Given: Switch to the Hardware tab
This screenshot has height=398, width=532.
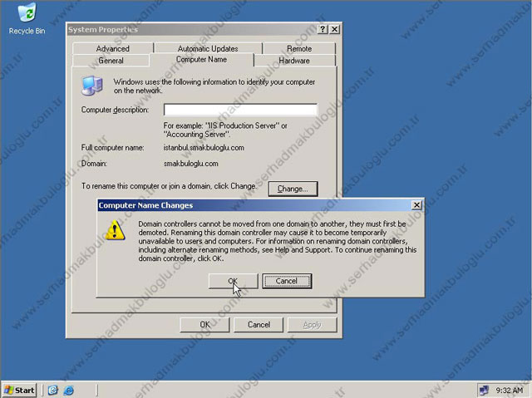Looking at the screenshot, I should click(294, 61).
